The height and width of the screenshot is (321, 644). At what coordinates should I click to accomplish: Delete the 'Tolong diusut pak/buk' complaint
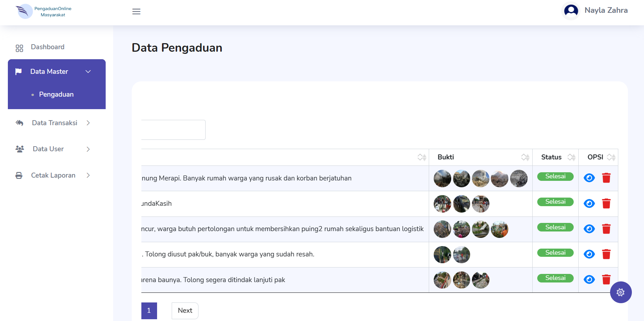click(606, 254)
